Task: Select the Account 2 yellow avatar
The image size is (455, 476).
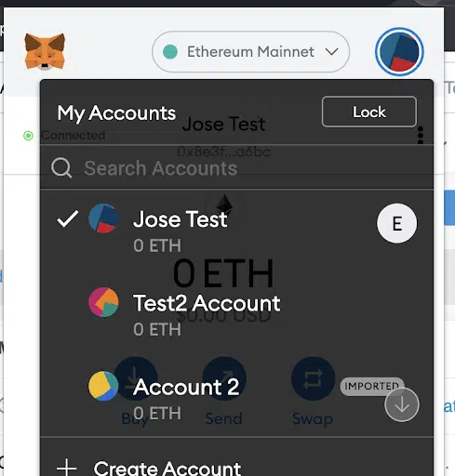Action: [103, 386]
